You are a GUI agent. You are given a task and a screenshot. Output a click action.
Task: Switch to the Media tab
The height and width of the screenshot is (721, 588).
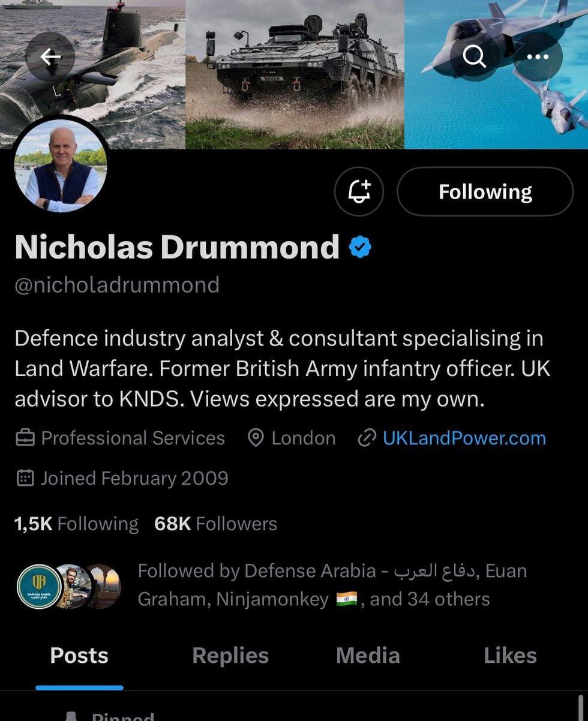pyautogui.click(x=368, y=656)
